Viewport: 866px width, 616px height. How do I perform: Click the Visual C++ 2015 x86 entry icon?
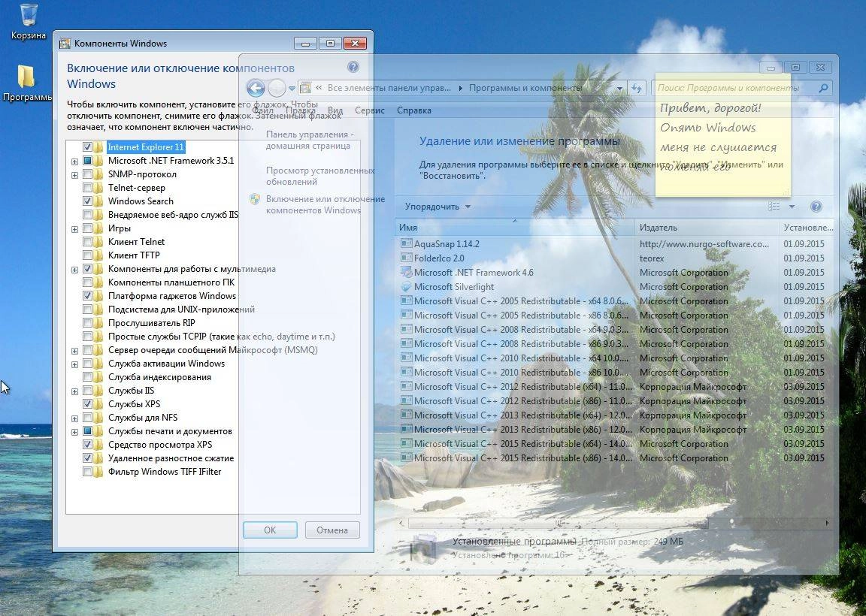[x=407, y=457]
